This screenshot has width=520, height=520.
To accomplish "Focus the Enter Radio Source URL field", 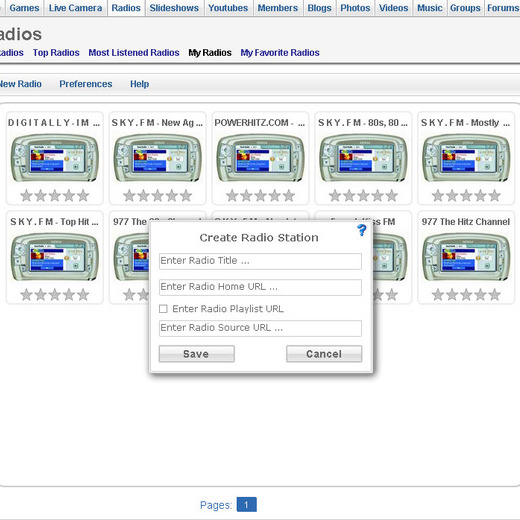I will [260, 328].
